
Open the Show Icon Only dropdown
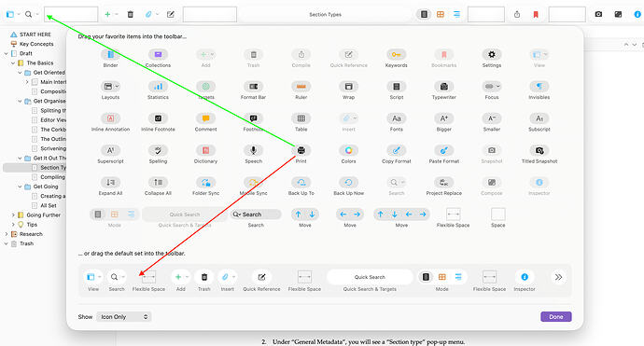coord(123,317)
